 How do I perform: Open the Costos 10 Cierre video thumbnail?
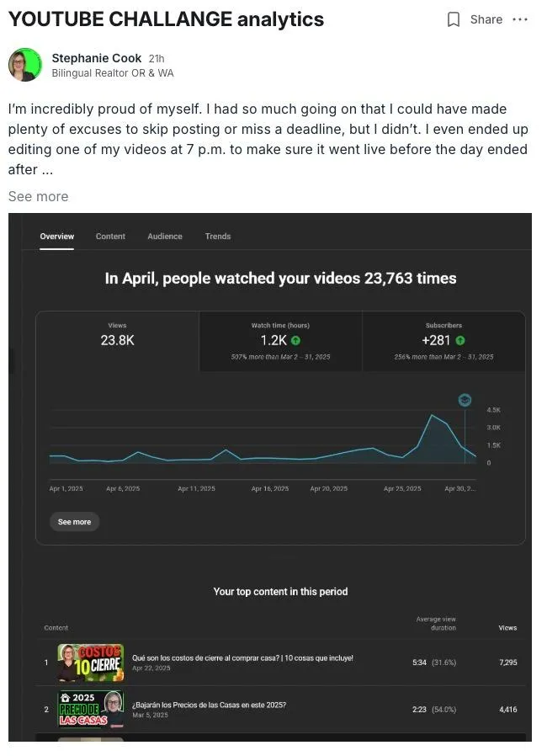91,663
